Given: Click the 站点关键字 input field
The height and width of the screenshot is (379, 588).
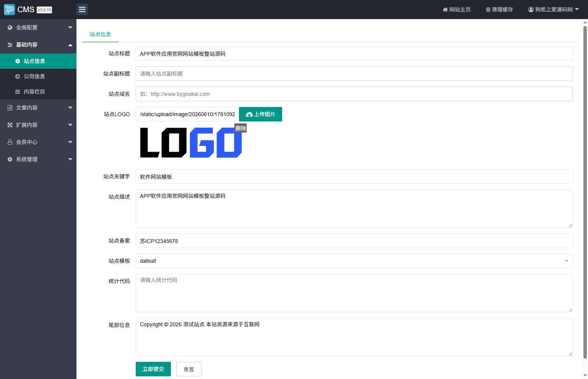Looking at the screenshot, I should pyautogui.click(x=354, y=177).
